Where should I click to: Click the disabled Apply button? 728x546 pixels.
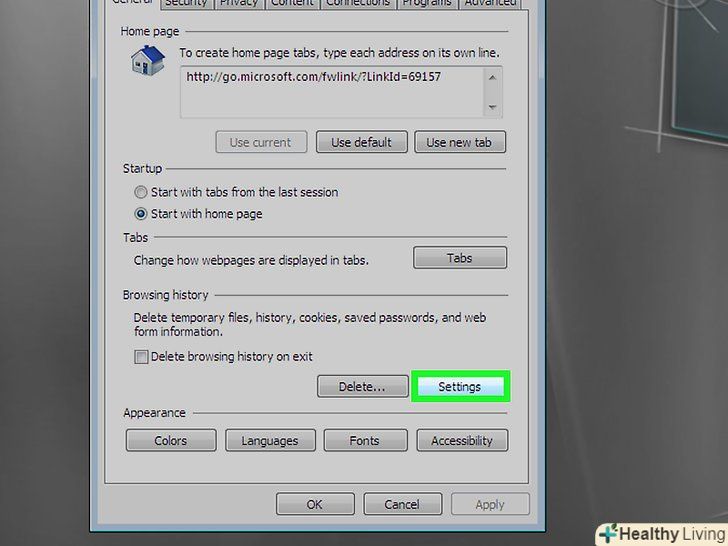(490, 504)
